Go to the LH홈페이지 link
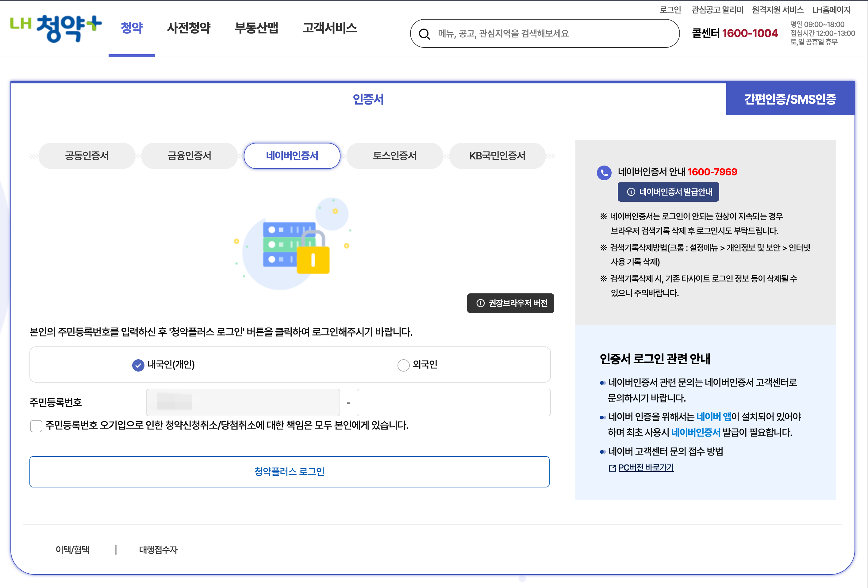Viewport: 868px width, 588px height. [832, 10]
